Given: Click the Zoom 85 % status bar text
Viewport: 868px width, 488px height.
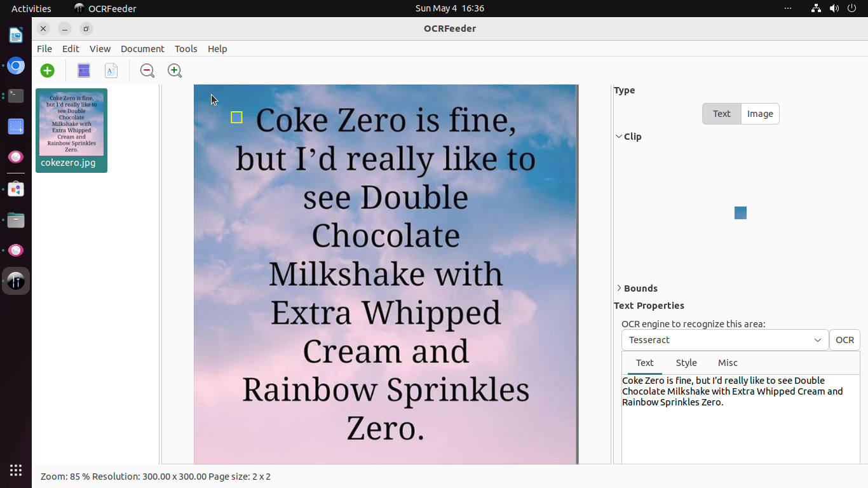Looking at the screenshot, I should (65, 477).
